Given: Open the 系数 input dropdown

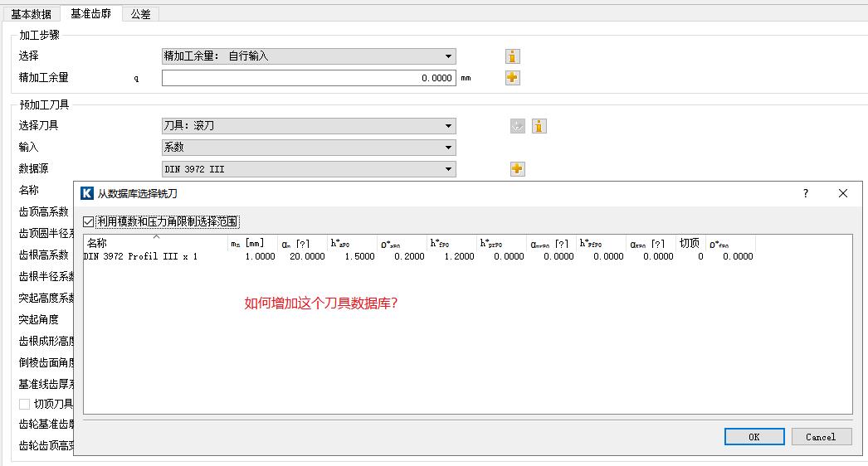Looking at the screenshot, I should [x=309, y=148].
